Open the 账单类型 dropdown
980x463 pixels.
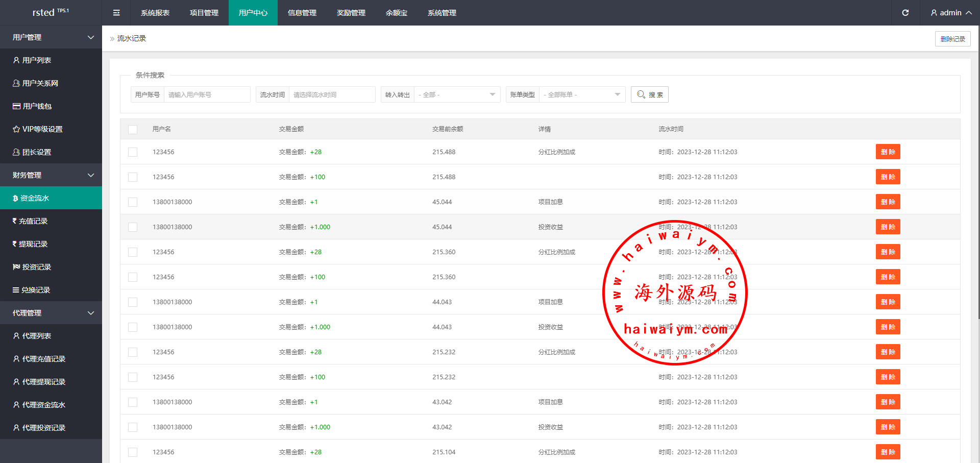[582, 94]
